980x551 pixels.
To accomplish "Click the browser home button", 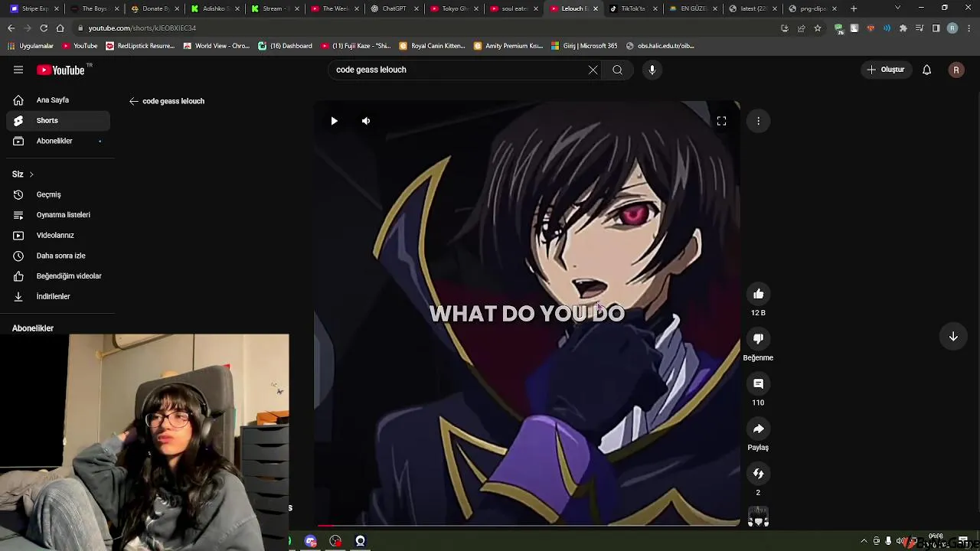I will [x=60, y=28].
